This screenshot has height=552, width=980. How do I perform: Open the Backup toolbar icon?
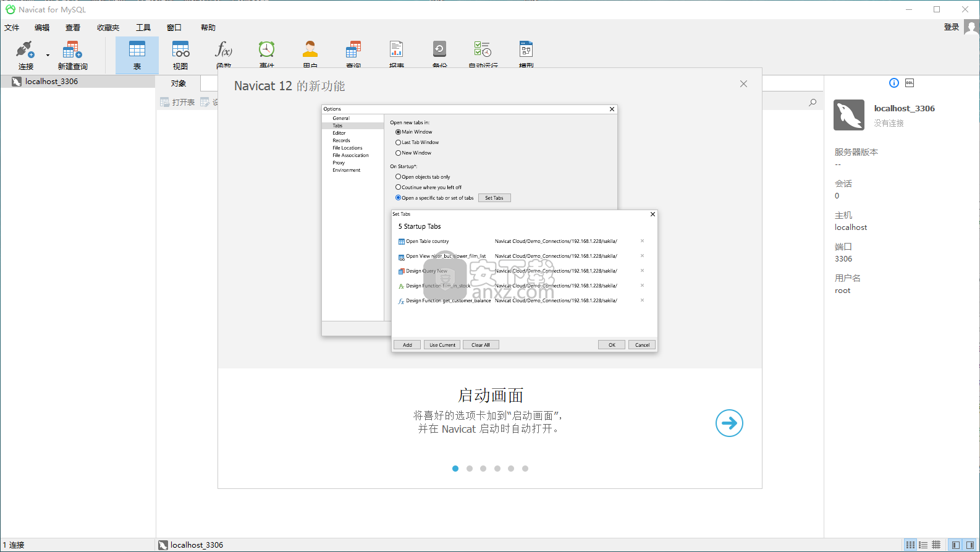tap(440, 49)
